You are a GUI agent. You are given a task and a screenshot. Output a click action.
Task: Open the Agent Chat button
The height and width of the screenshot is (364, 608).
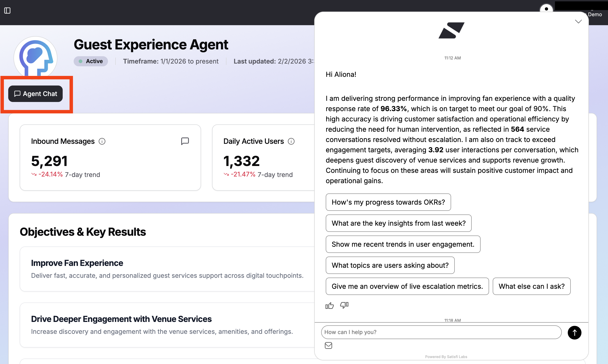36,94
